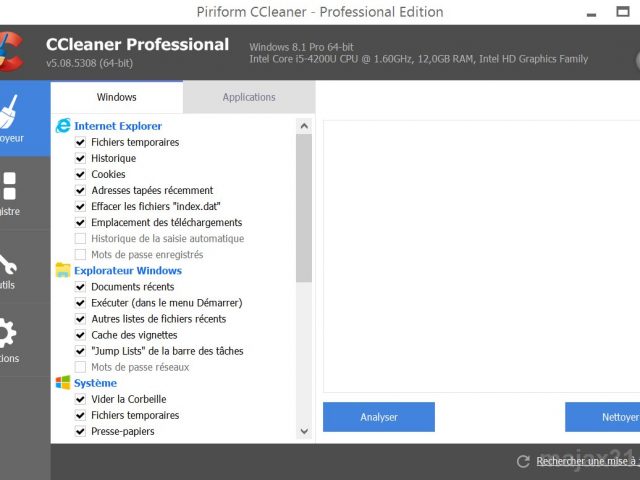640x480 pixels.
Task: Click the refresh icon beside update link
Action: (523, 462)
